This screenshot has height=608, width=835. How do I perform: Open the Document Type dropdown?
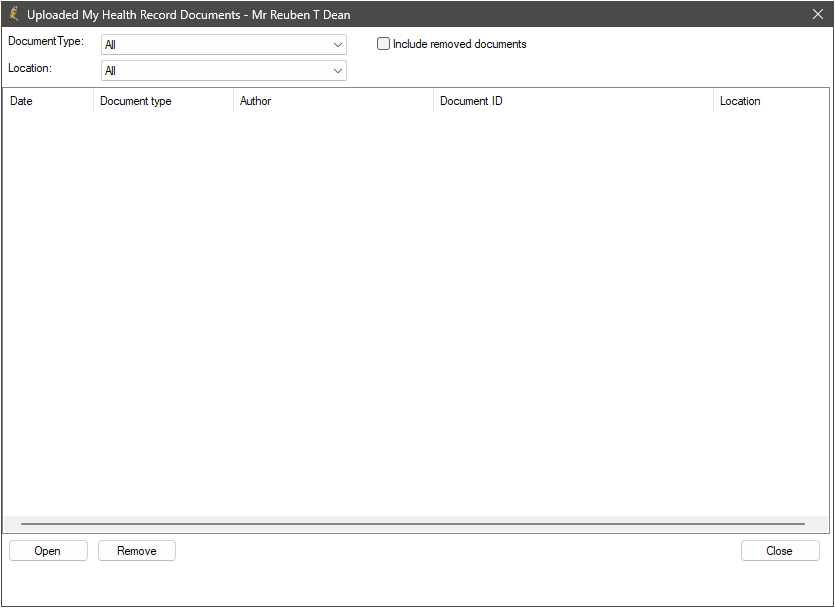click(224, 45)
